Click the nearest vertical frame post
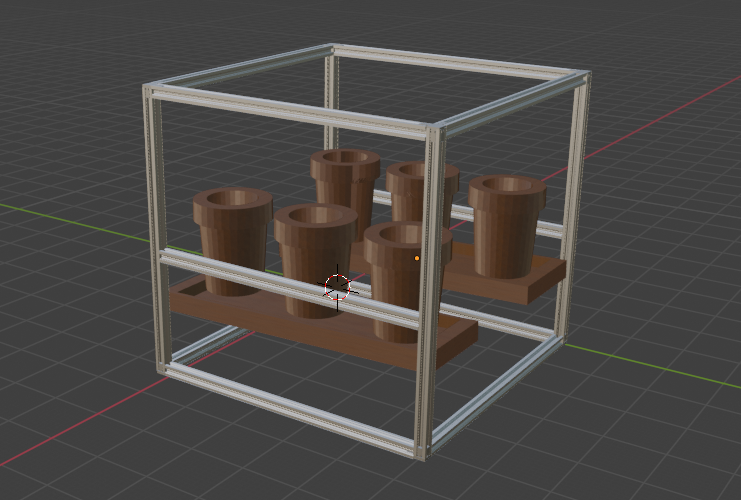 coord(432,300)
